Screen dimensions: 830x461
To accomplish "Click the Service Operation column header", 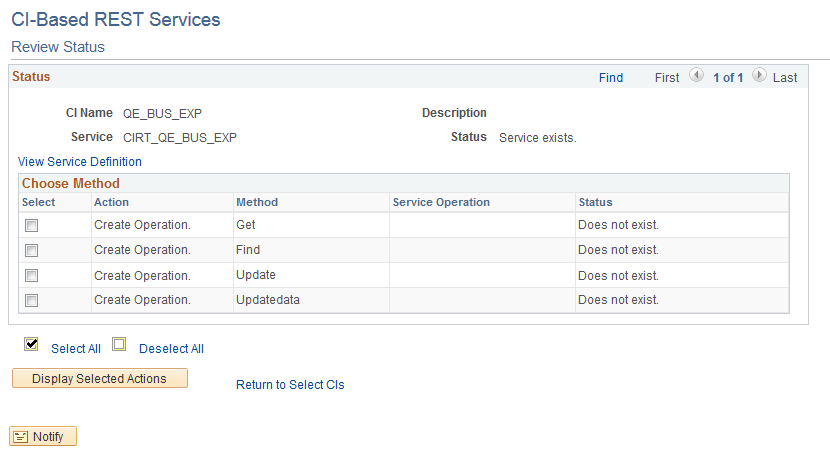I will tap(441, 202).
